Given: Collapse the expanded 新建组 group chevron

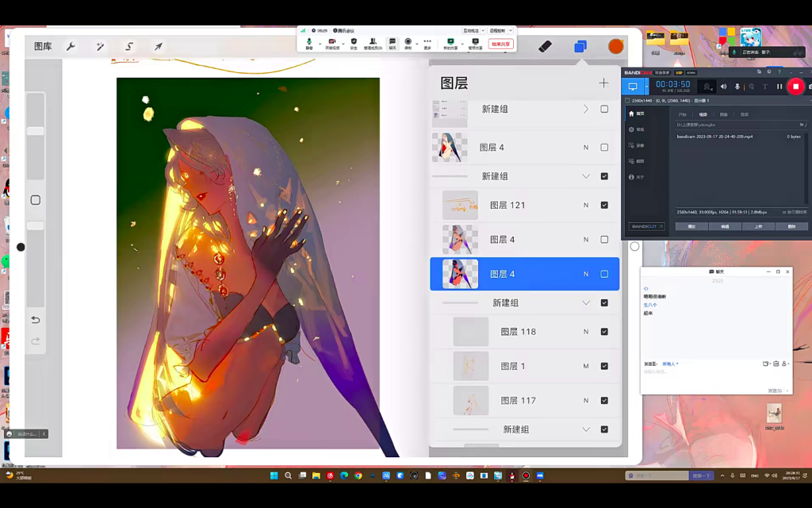Looking at the screenshot, I should (585, 176).
